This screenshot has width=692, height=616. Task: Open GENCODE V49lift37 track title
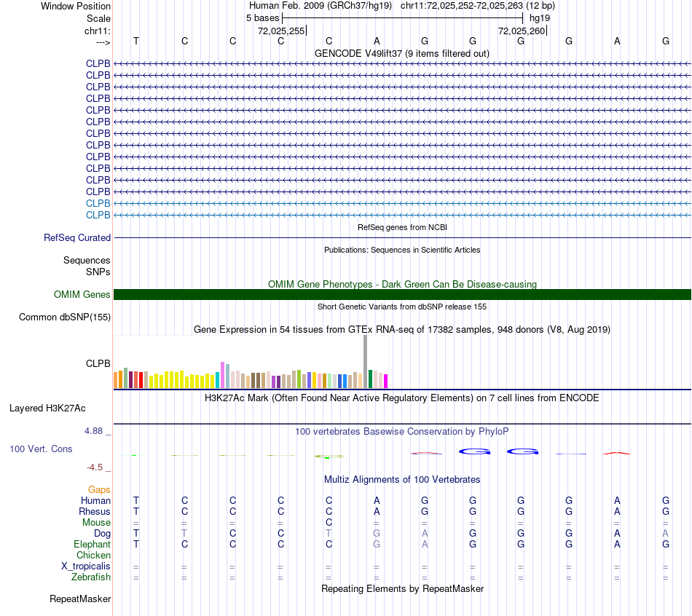[402, 53]
